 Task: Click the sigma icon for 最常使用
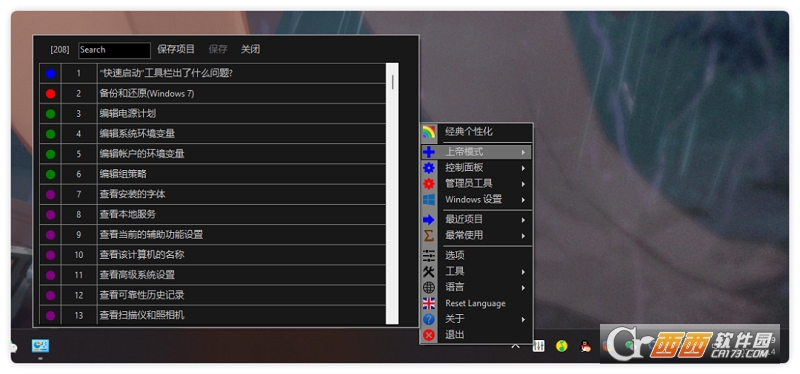pyautogui.click(x=429, y=236)
